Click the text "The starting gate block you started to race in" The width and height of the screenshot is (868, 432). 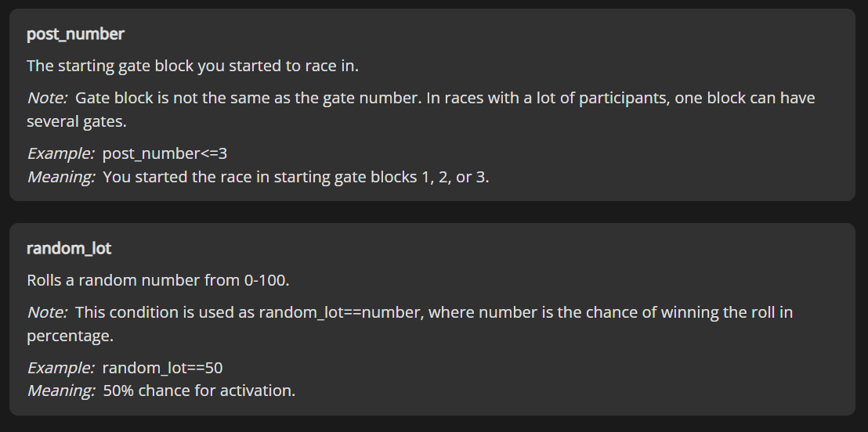[x=192, y=66]
